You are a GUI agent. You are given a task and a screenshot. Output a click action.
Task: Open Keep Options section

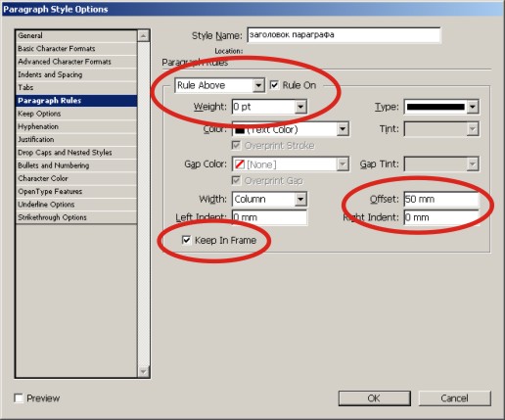76,114
